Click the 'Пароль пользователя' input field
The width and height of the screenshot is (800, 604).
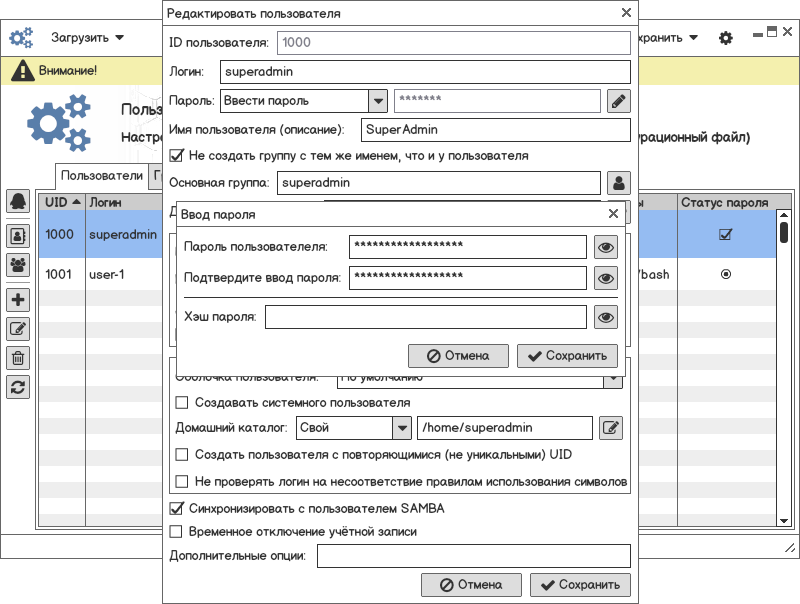click(x=468, y=247)
